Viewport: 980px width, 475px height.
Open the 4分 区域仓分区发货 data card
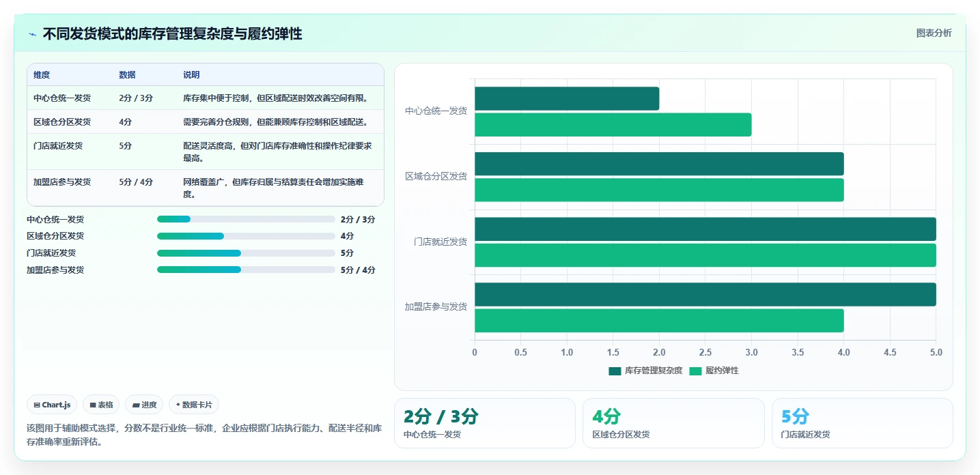pos(673,423)
